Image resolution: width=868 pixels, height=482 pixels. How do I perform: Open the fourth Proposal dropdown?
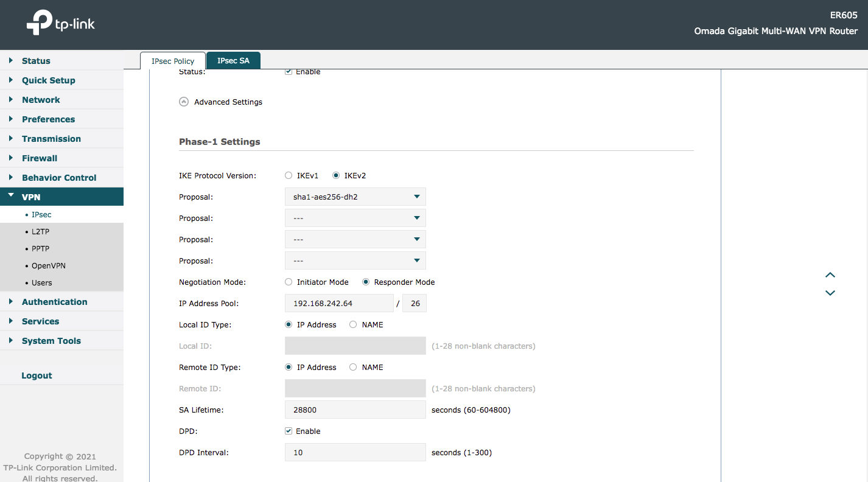(355, 260)
